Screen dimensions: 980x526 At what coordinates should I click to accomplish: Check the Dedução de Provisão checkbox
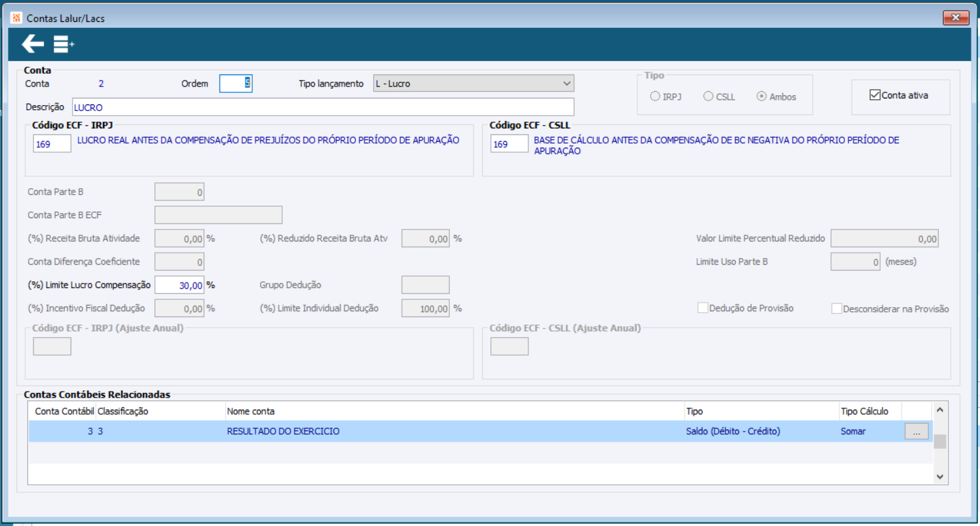pos(703,308)
